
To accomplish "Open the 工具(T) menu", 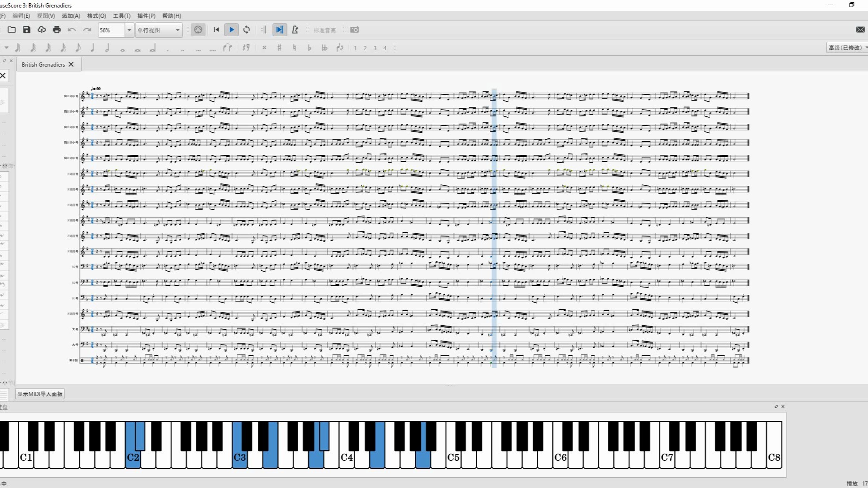I will [122, 16].
